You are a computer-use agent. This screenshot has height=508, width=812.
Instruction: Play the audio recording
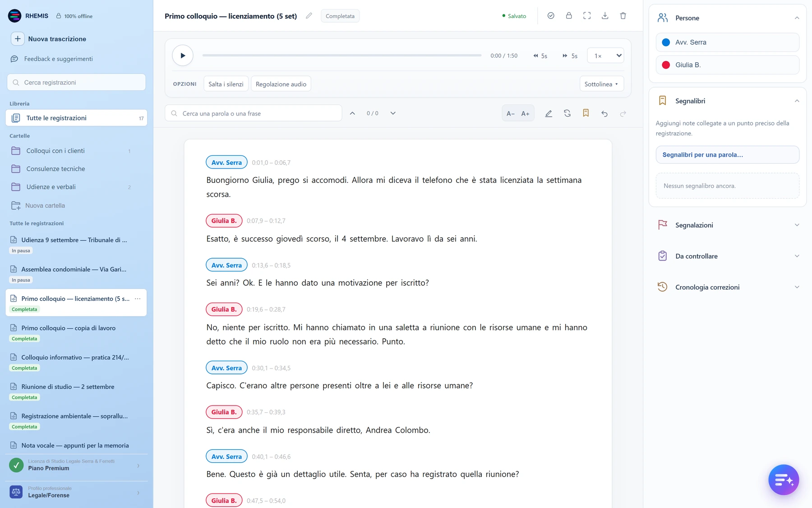183,56
